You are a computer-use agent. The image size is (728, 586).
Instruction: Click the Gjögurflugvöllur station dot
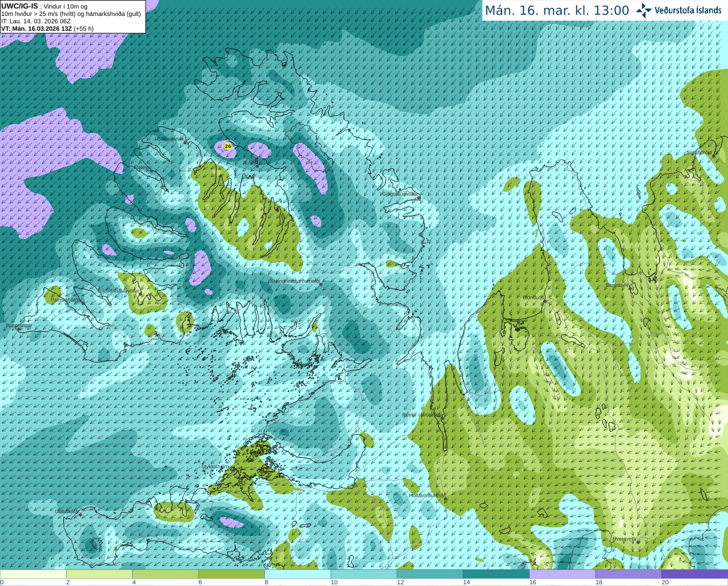418,197
